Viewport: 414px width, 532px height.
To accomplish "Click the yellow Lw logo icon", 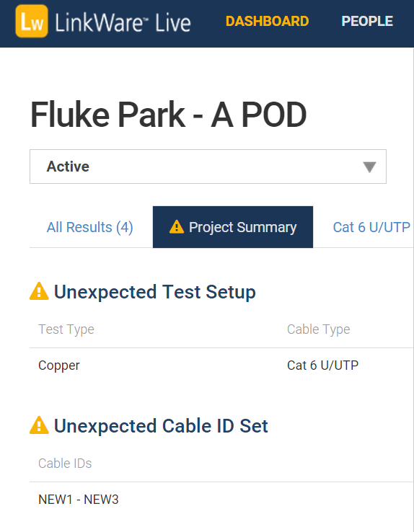I will [32, 21].
